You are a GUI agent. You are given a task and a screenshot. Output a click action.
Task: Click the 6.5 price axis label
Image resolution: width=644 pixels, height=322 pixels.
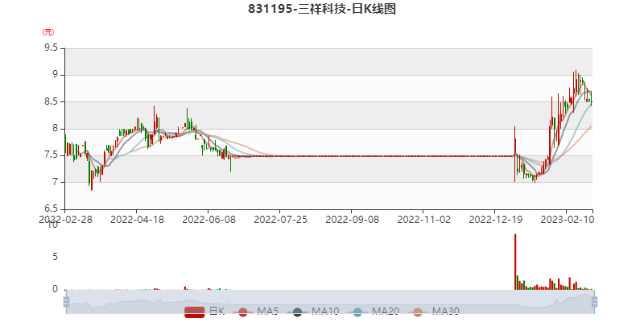coord(52,209)
